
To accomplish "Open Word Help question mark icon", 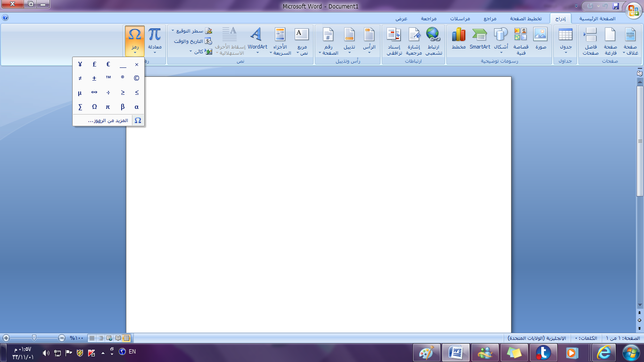I will 5,18.
